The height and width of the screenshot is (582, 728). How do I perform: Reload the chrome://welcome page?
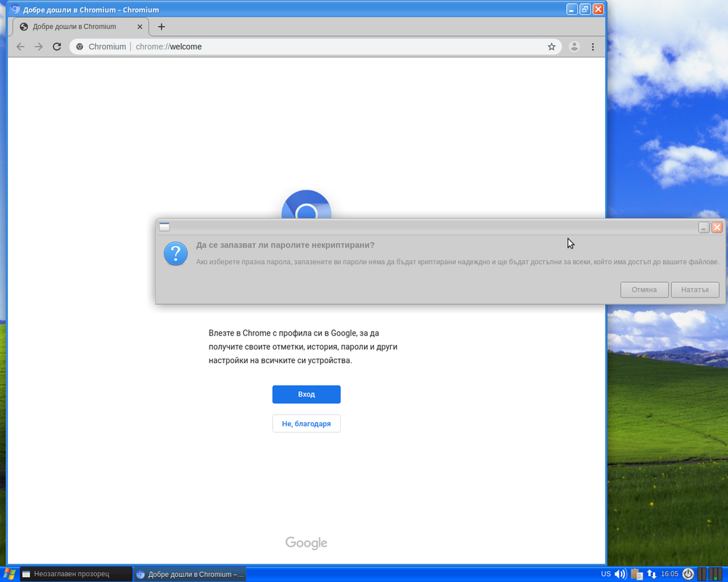coord(57,47)
